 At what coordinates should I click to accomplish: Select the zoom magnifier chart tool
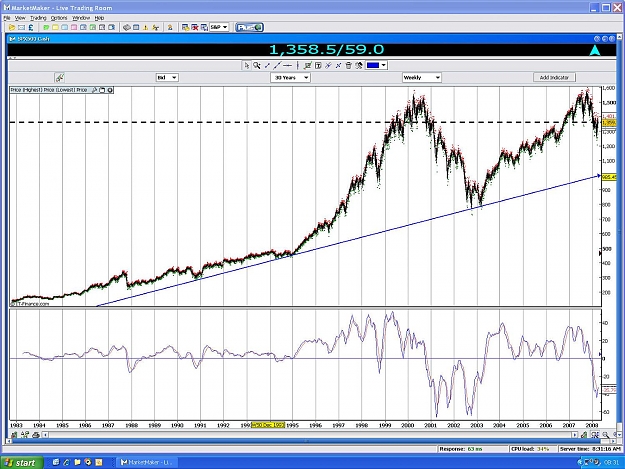pyautogui.click(x=257, y=65)
